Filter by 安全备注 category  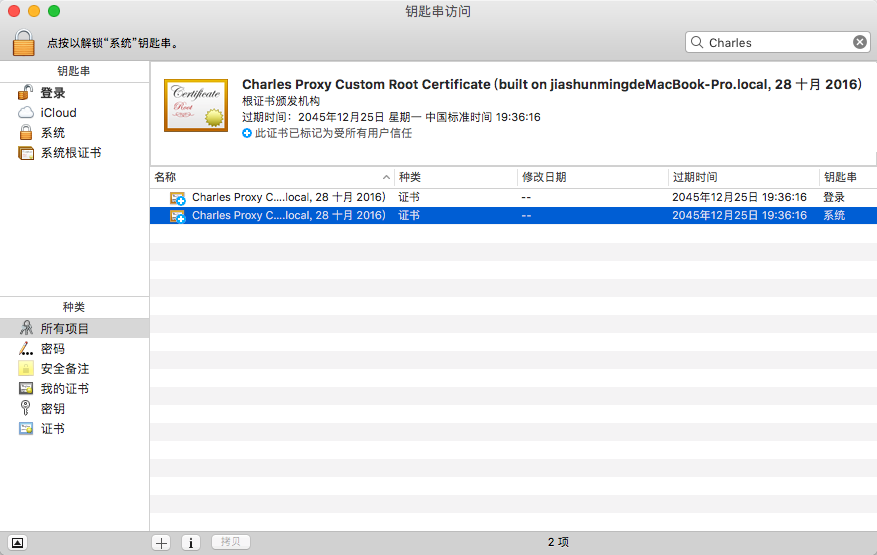click(x=64, y=369)
